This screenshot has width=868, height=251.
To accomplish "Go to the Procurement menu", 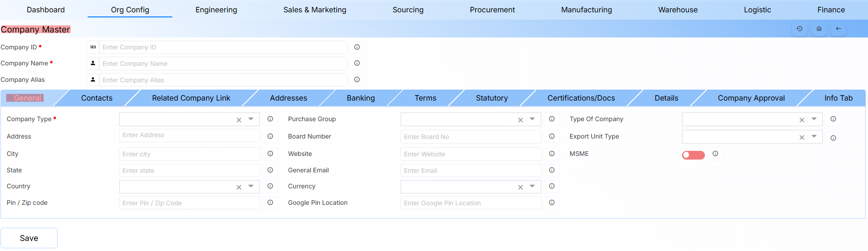I will pyautogui.click(x=492, y=10).
